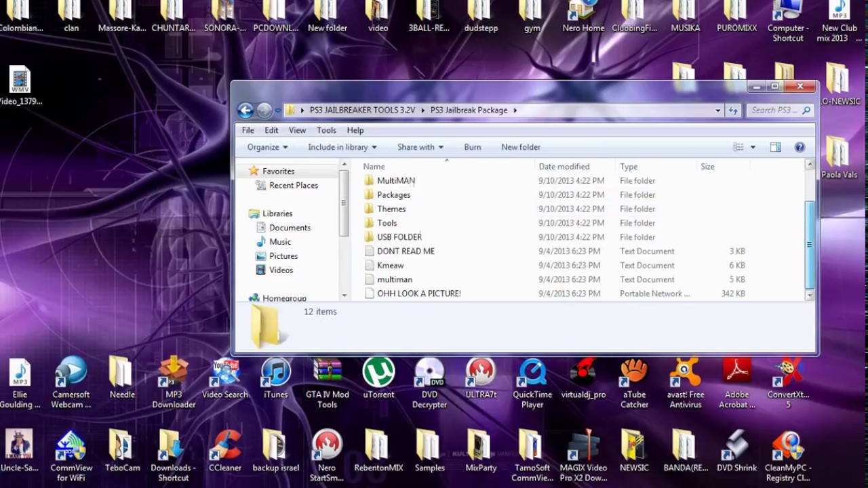Screen dimensions: 868x488
Task: Expand the Organize dropdown
Action: (267, 147)
